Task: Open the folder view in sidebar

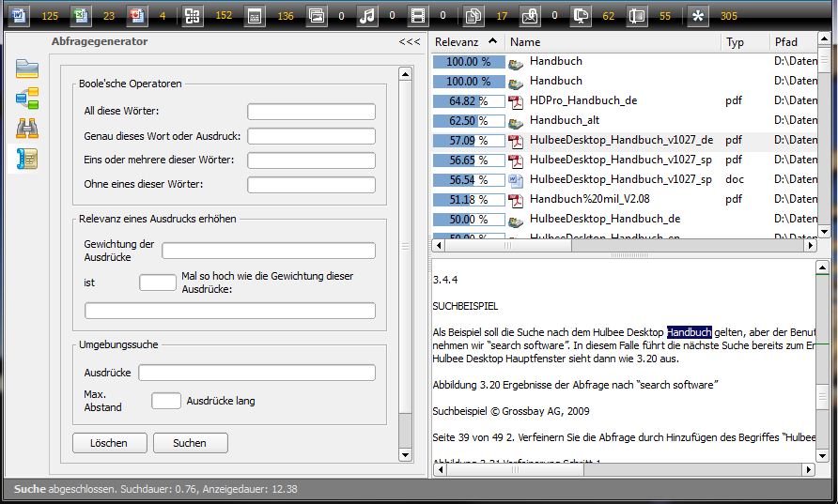Action: (27, 68)
